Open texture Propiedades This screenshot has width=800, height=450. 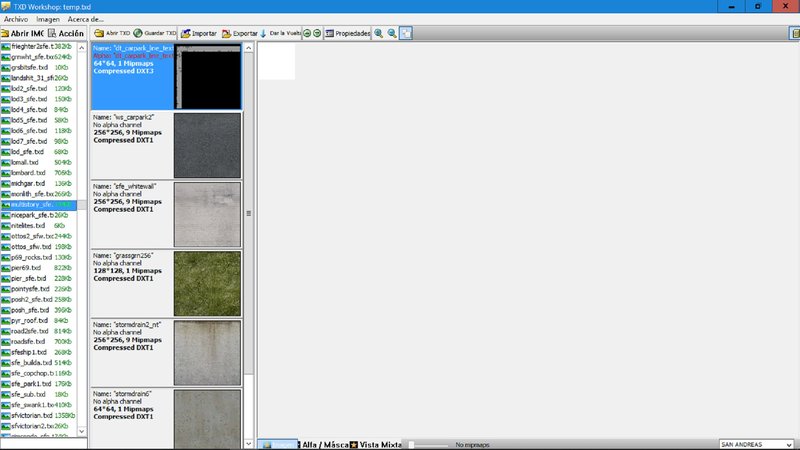tap(347, 33)
